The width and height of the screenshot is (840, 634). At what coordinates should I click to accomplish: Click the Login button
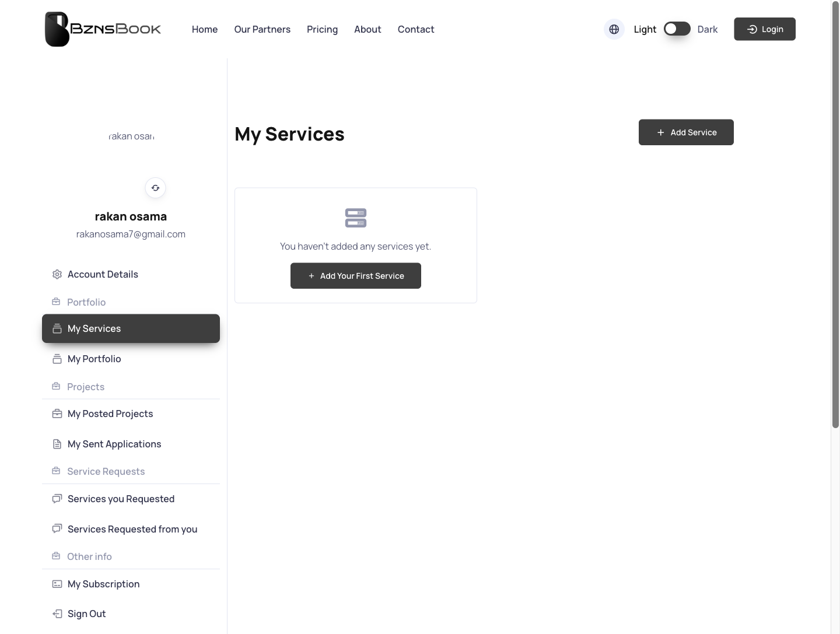(765, 29)
